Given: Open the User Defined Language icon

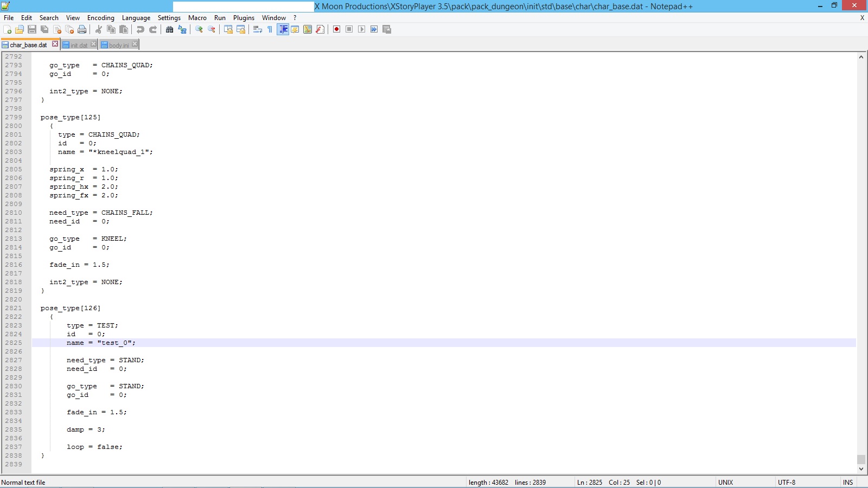Looking at the screenshot, I should click(x=295, y=29).
